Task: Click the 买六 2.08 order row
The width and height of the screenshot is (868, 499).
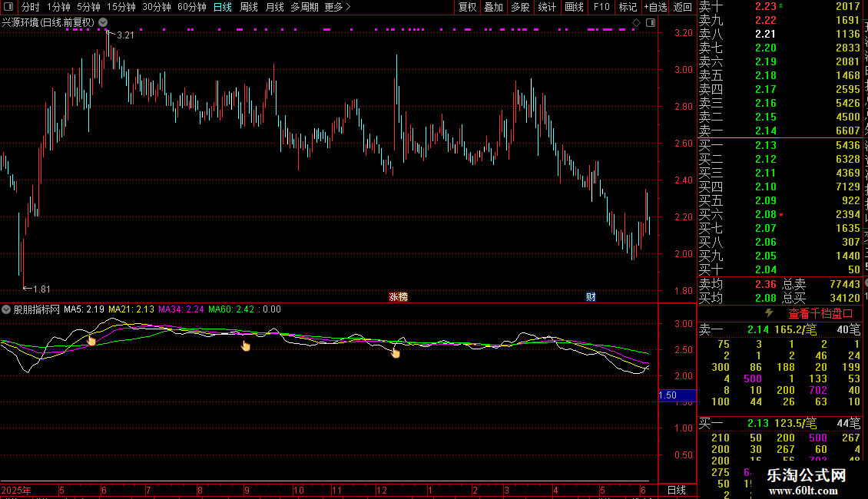Action: (x=780, y=214)
